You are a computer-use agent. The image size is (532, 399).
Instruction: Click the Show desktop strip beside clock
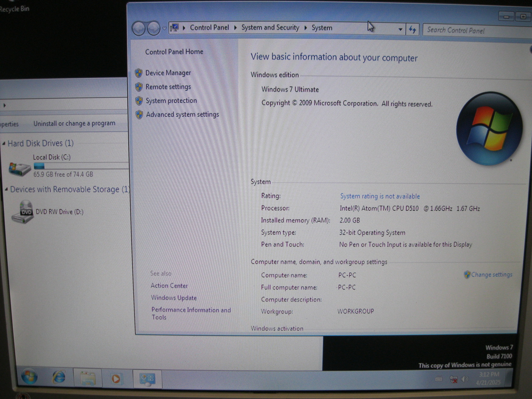(x=509, y=378)
